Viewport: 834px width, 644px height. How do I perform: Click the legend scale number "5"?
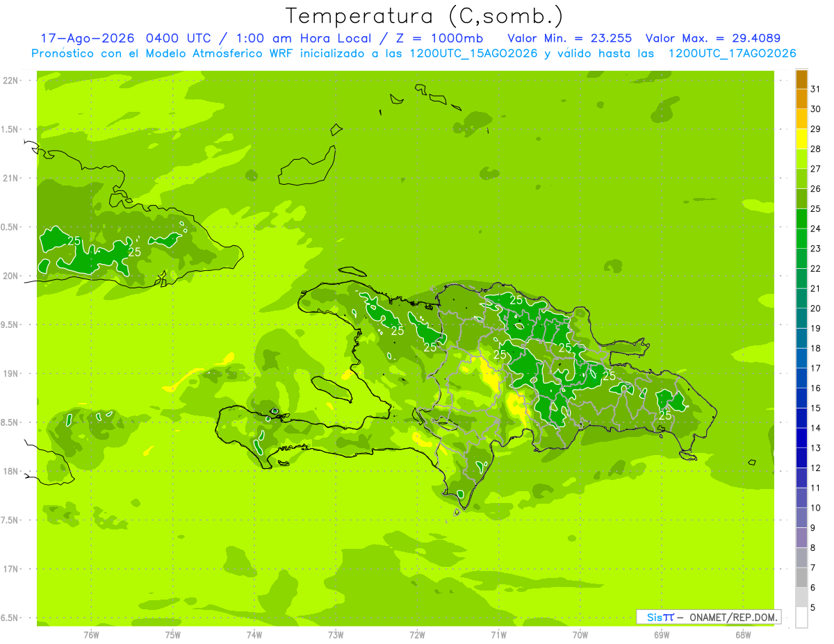(x=813, y=608)
